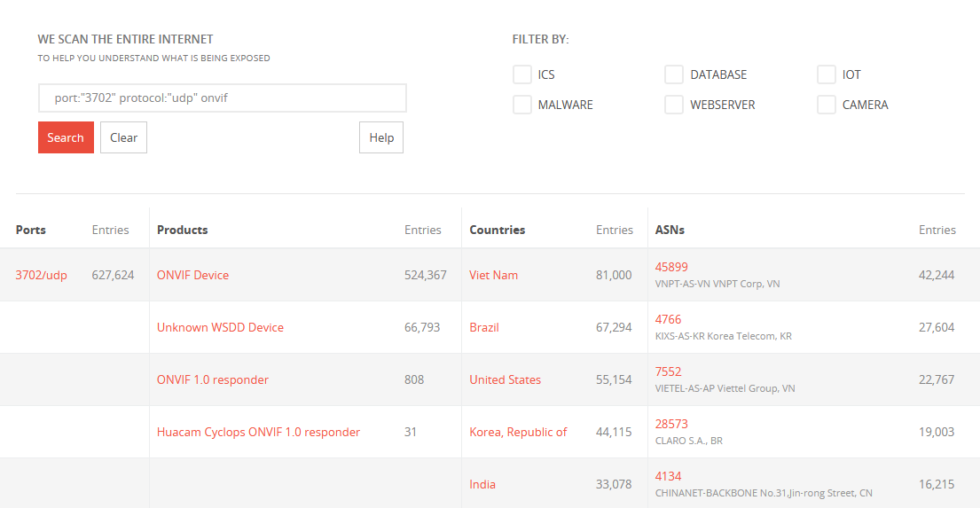The height and width of the screenshot is (508, 980).
Task: Open the Unknown WSDD Device link
Action: coord(220,327)
